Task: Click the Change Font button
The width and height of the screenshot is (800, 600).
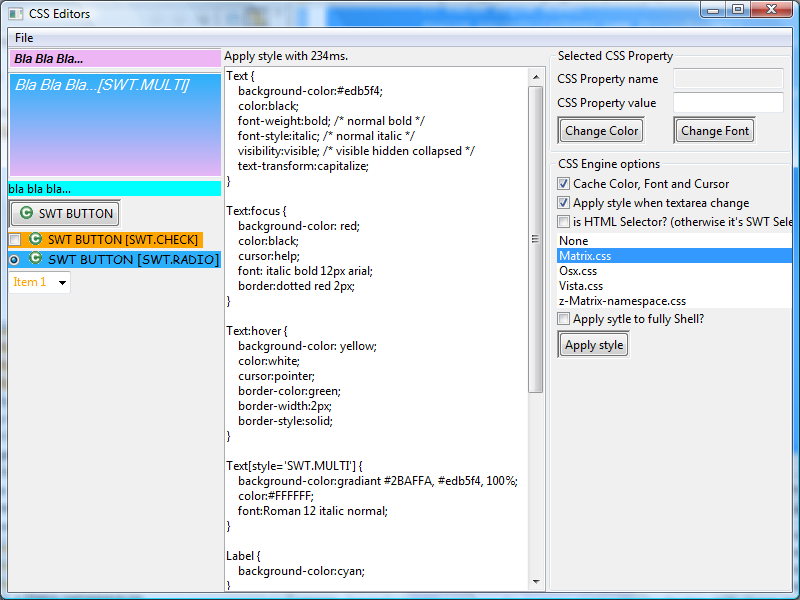Action: pyautogui.click(x=713, y=130)
